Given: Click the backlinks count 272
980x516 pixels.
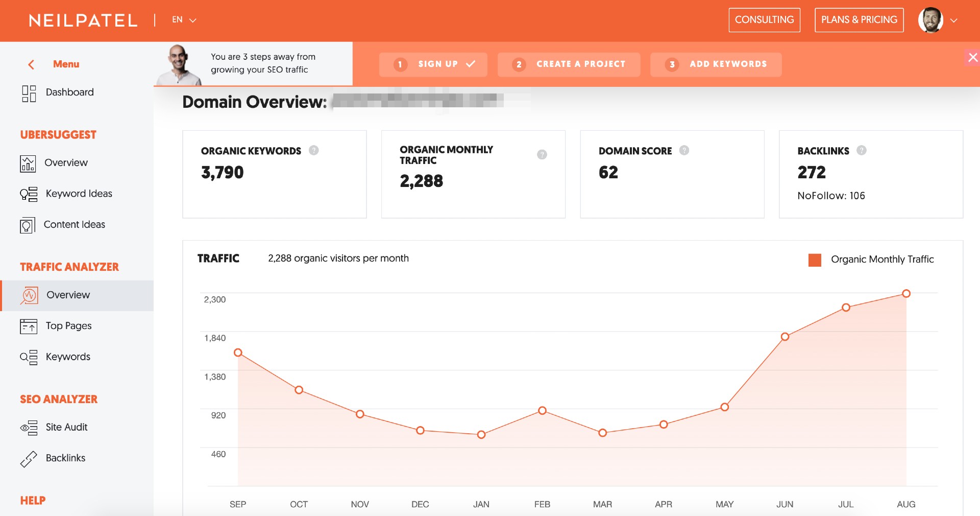Looking at the screenshot, I should pyautogui.click(x=812, y=172).
